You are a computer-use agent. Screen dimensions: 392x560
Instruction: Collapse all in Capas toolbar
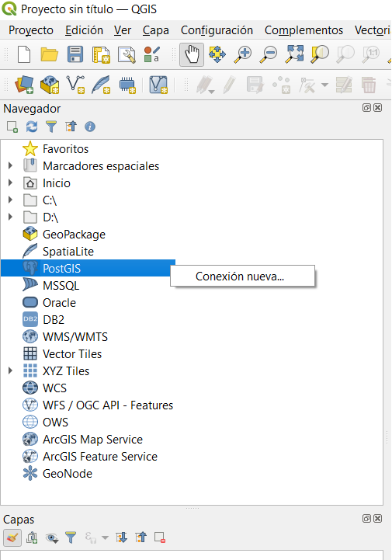click(x=140, y=537)
